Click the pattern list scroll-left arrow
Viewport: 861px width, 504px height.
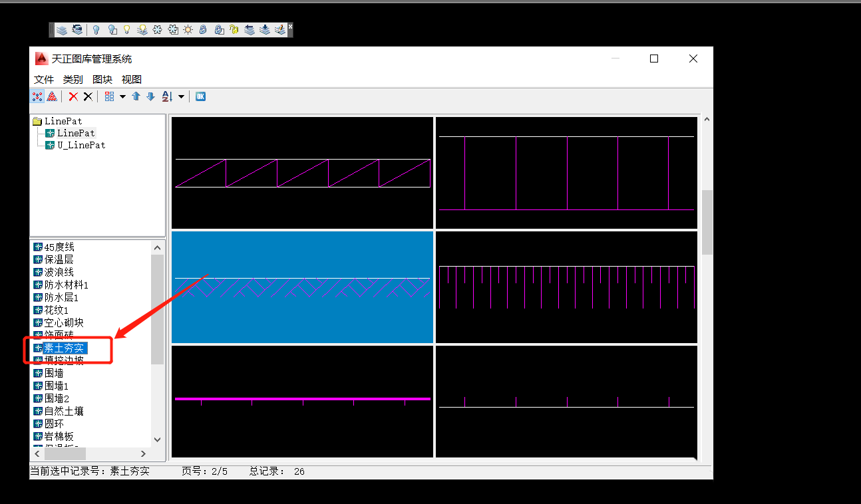[38, 453]
